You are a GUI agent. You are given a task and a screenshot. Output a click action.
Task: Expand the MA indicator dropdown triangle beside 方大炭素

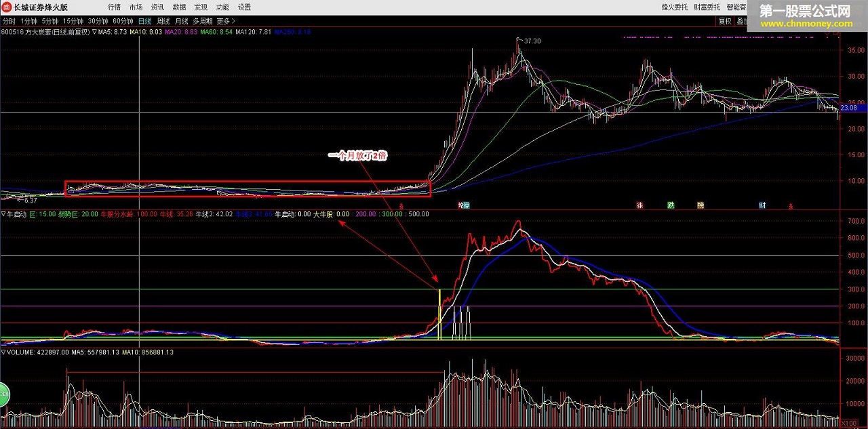click(95, 31)
